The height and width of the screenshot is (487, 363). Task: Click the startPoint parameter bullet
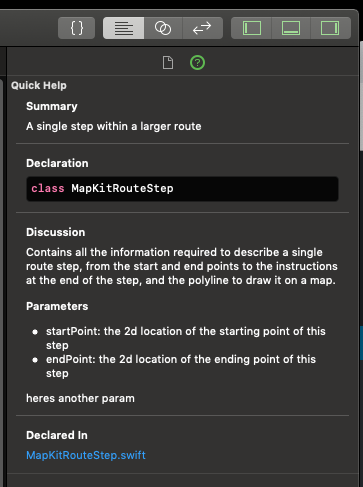(x=180, y=338)
